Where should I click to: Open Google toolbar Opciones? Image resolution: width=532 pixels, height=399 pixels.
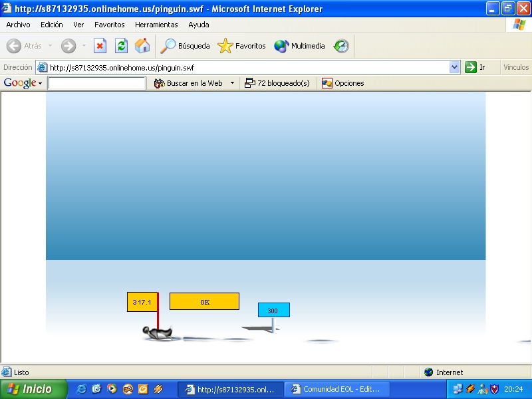[342, 83]
